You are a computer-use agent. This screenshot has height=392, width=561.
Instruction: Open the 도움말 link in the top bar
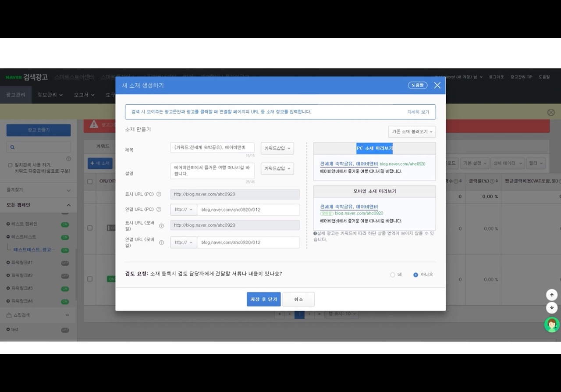(x=544, y=77)
